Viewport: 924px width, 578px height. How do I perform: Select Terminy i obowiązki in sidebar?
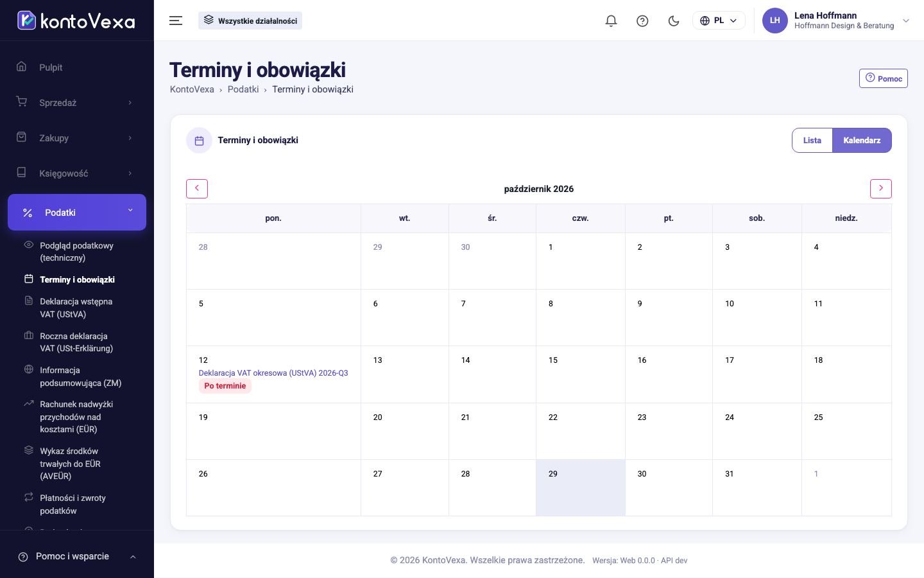coord(77,279)
